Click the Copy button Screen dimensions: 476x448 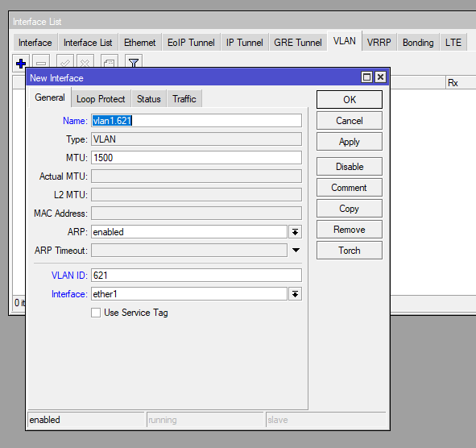[x=350, y=209]
